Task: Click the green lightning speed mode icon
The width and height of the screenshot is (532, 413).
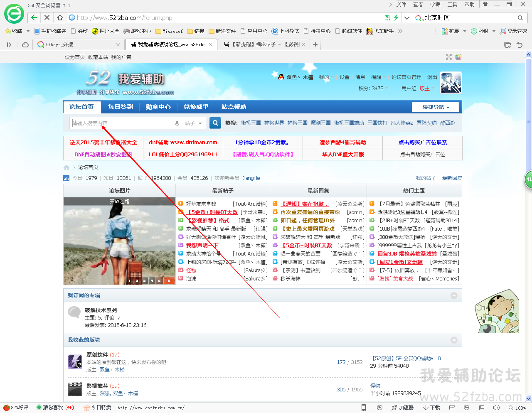Action: (396, 18)
